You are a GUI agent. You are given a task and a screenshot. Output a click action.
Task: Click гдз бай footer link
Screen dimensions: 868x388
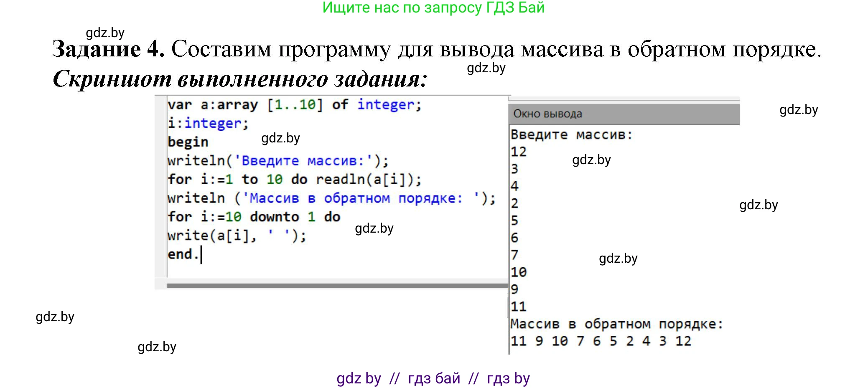(x=433, y=378)
